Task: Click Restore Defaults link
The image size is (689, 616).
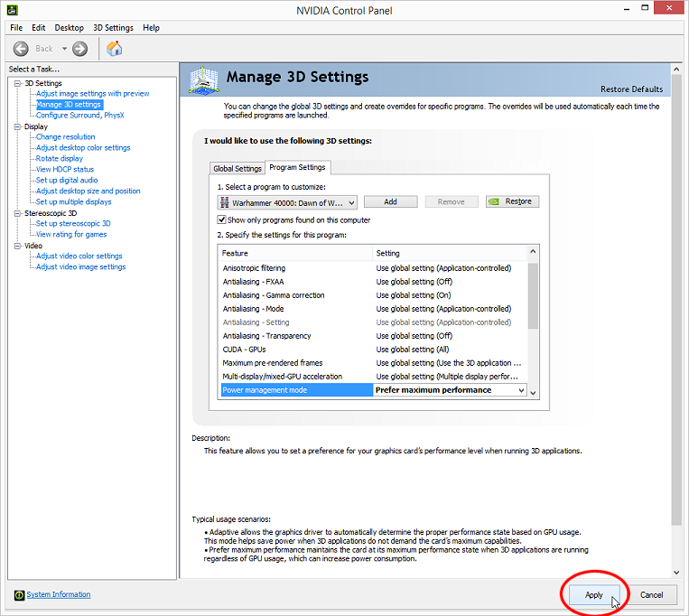Action: click(631, 89)
